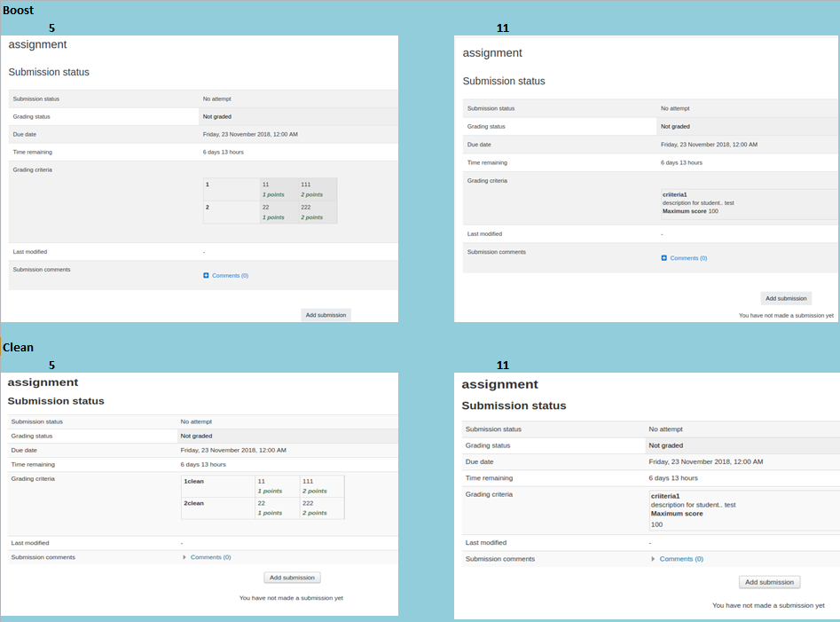The width and height of the screenshot is (840, 622).
Task: Expand comments plus icon in Boost 11 panel
Action: (x=663, y=258)
